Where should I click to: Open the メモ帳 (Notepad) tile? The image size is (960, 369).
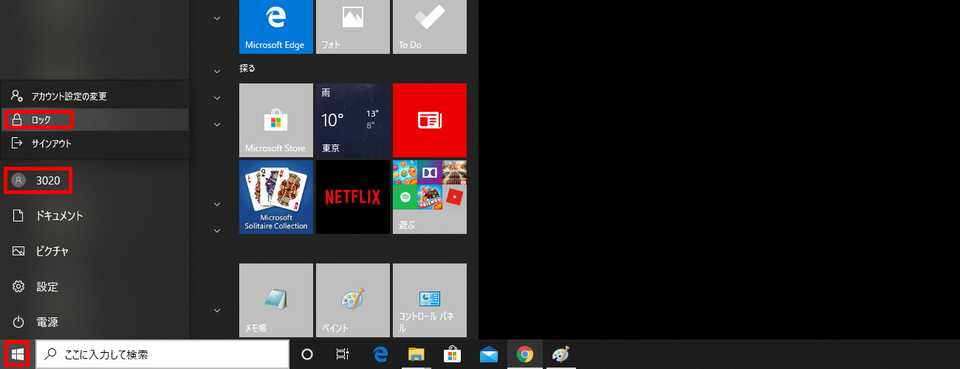click(x=276, y=300)
